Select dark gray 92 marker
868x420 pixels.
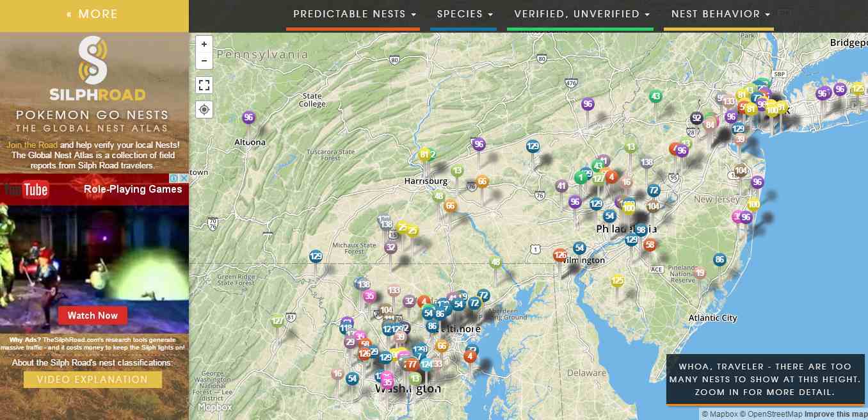click(x=696, y=118)
